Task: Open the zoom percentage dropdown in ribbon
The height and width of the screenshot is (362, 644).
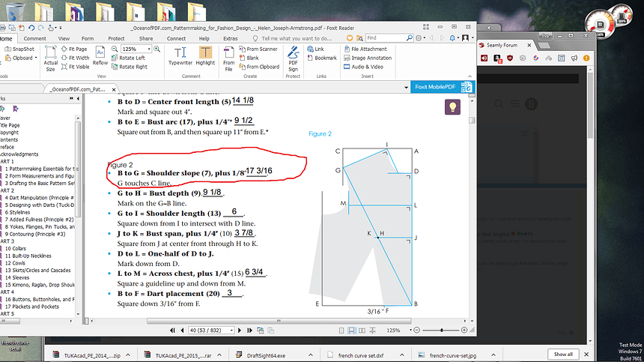Action: 149,49
